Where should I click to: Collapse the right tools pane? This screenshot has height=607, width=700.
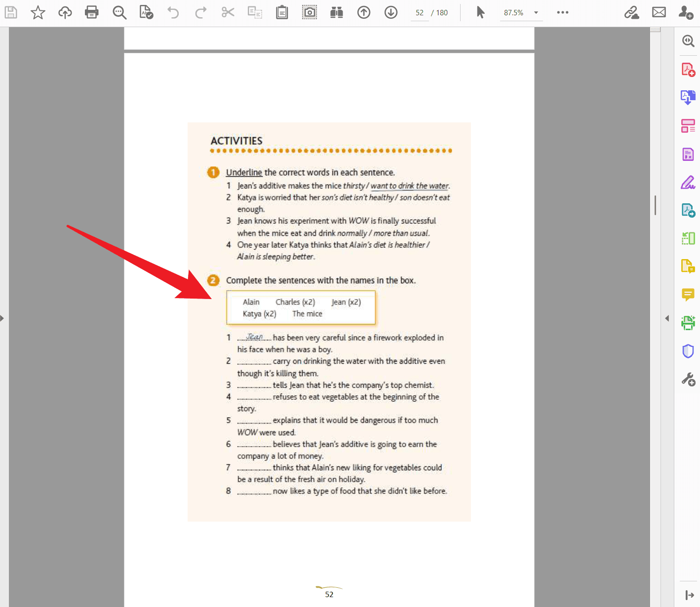[x=667, y=318]
